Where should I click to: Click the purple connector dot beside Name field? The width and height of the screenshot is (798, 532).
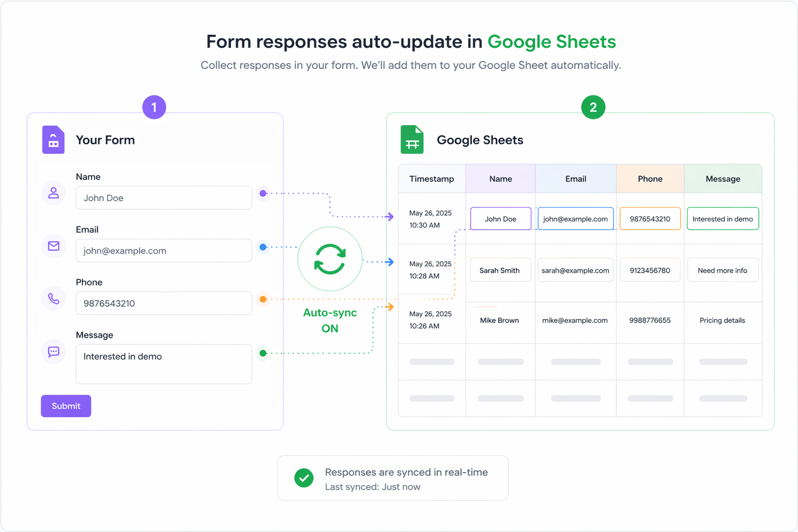point(263,193)
